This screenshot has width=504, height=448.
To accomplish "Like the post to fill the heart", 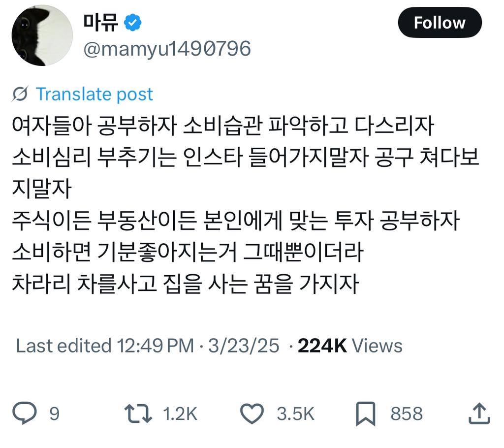I will [x=252, y=414].
